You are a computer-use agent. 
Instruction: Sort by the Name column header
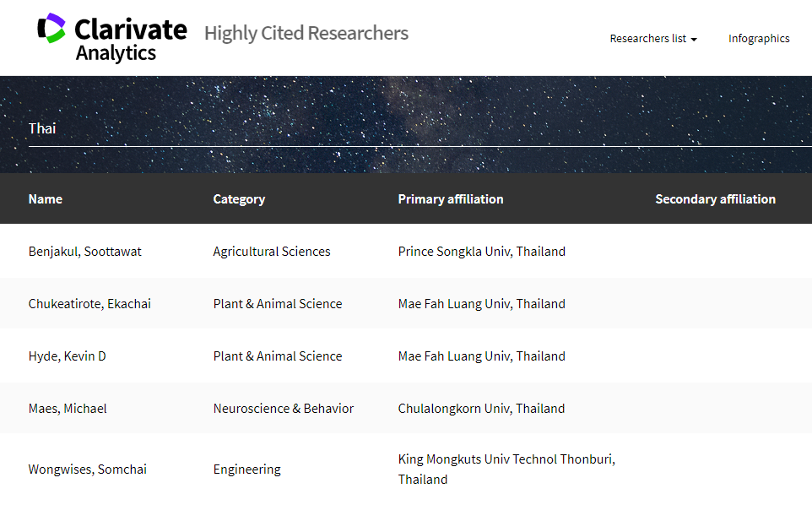tap(46, 199)
